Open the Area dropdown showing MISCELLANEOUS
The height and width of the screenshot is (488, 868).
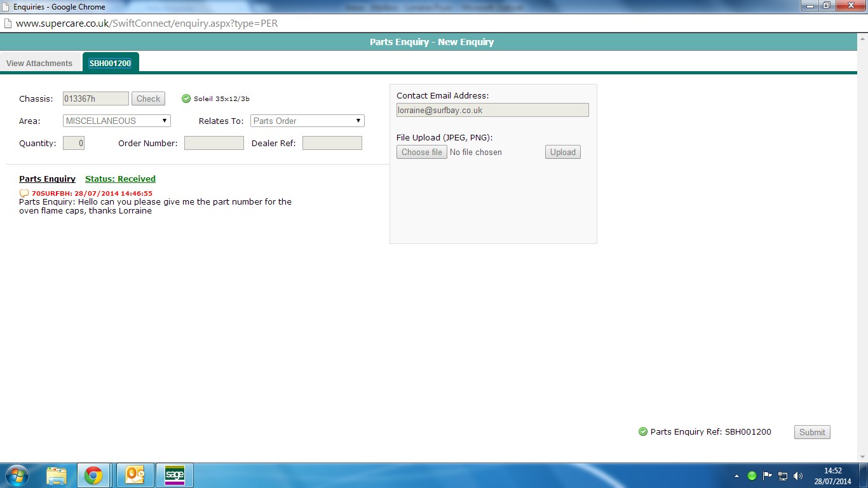[x=117, y=121]
